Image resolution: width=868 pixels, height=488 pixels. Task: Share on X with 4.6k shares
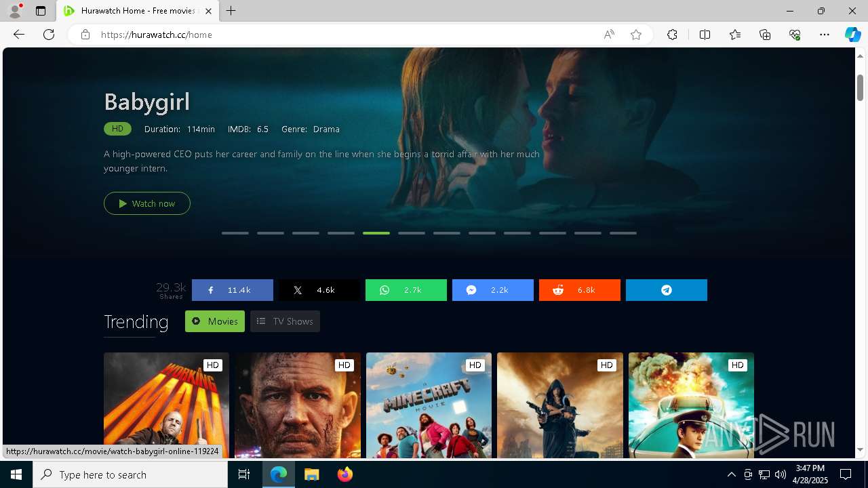tap(319, 290)
